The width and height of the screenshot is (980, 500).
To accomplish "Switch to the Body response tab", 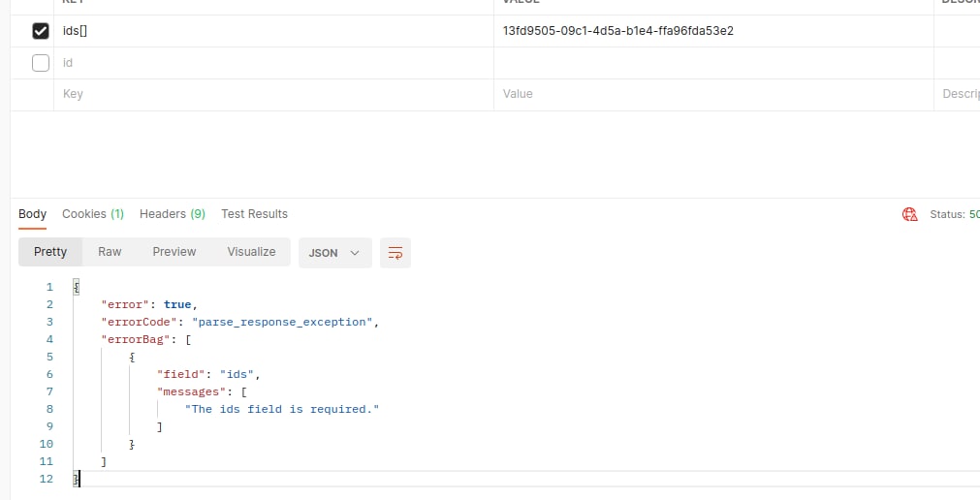I will click(x=32, y=214).
